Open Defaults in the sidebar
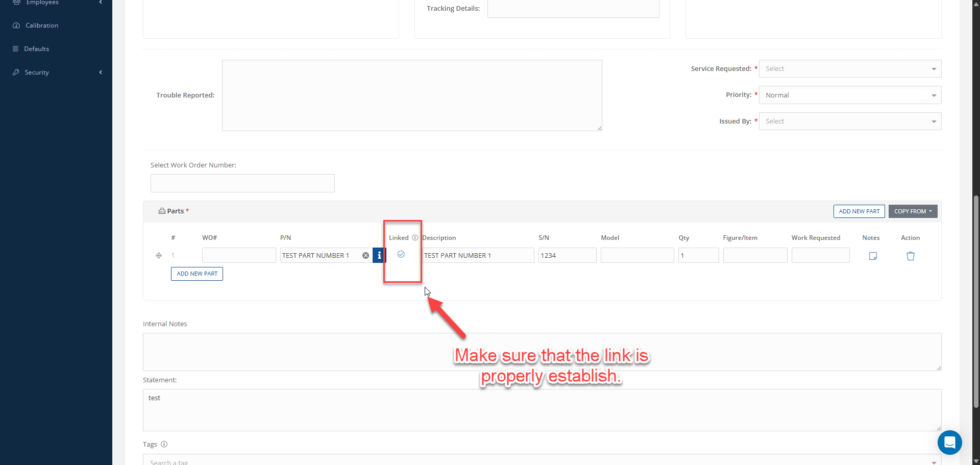The height and width of the screenshot is (465, 980). point(37,49)
